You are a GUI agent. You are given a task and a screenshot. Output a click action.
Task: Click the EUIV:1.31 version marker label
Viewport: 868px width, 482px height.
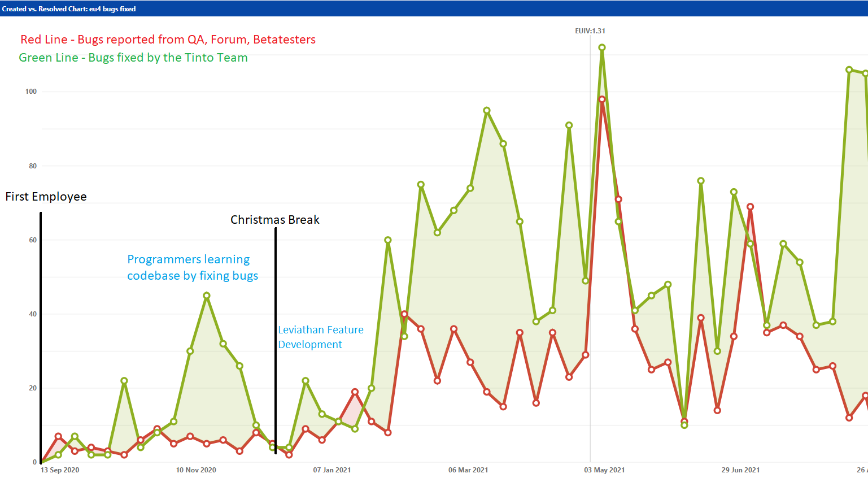590,31
